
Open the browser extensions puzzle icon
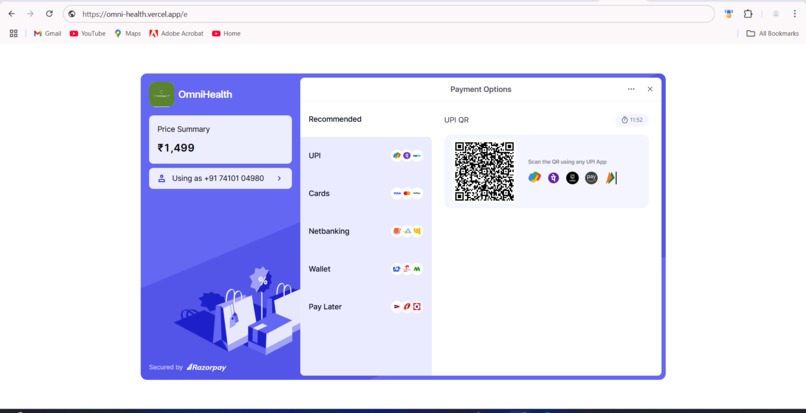tap(748, 14)
